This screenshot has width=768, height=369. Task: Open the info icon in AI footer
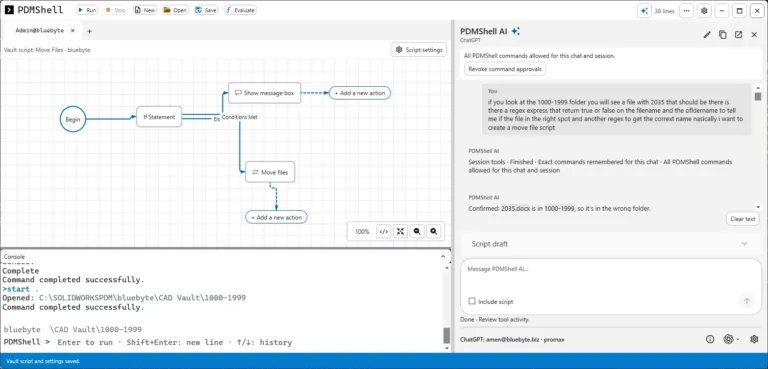pyautogui.click(x=710, y=339)
